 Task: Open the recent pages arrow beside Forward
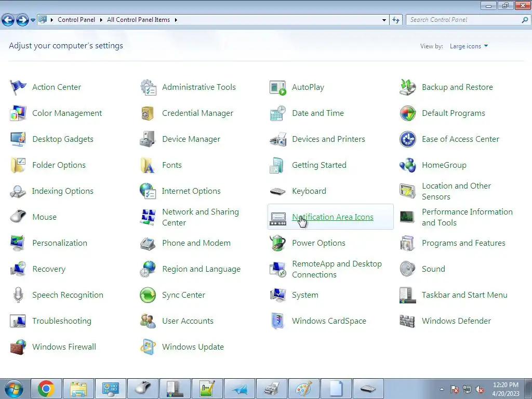point(33,20)
